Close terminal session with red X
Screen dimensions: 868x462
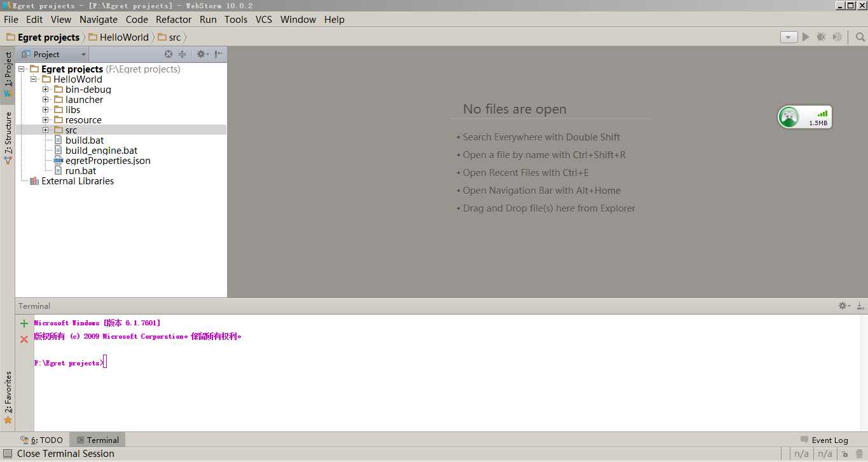pos(24,339)
